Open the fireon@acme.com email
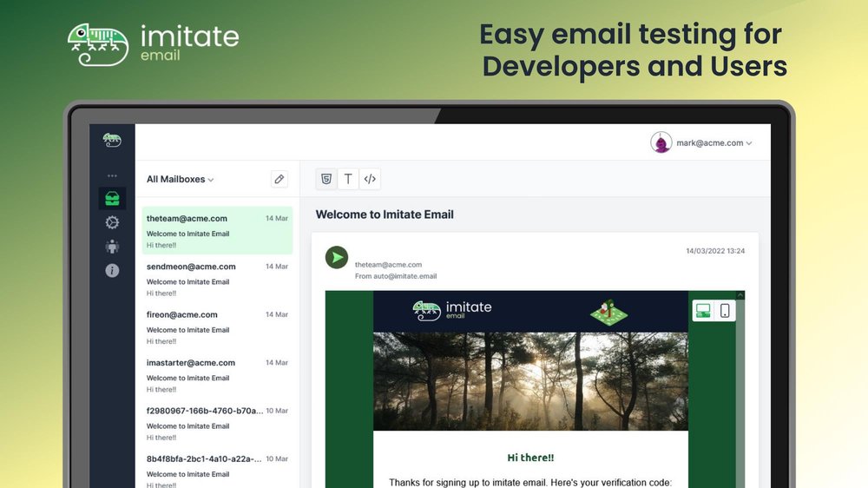This screenshot has height=488, width=868. pos(217,327)
